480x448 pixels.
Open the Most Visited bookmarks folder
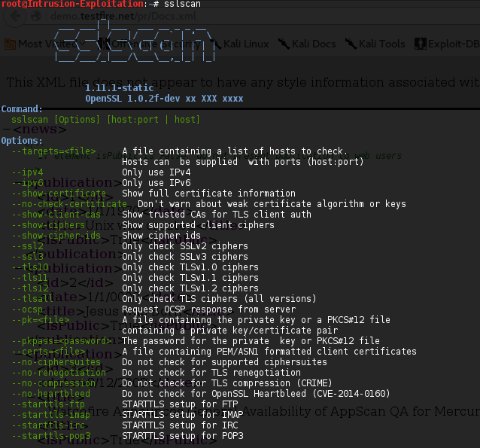pos(44,44)
